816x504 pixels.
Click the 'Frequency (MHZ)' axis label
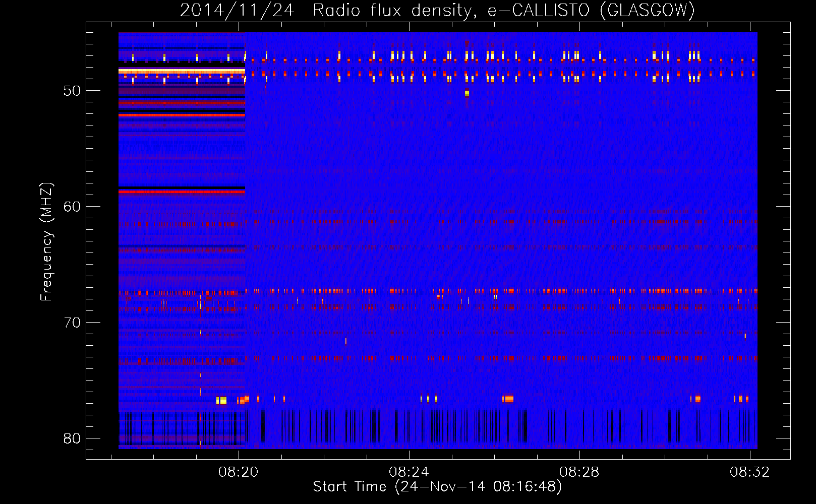pos(46,241)
